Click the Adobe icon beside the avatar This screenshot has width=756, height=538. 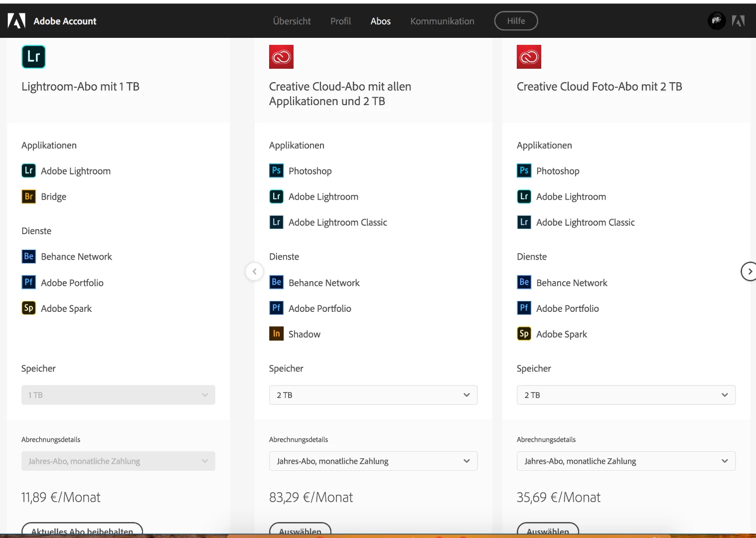(x=738, y=21)
